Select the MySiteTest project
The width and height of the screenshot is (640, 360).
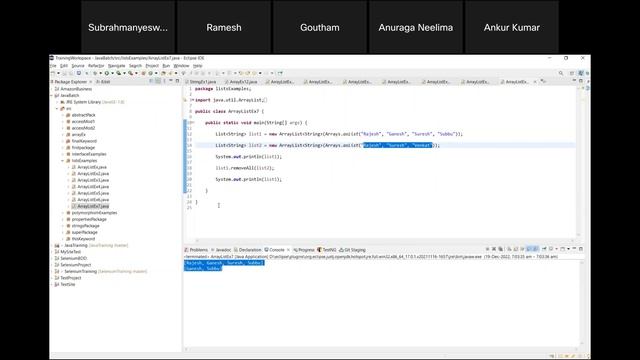70,252
